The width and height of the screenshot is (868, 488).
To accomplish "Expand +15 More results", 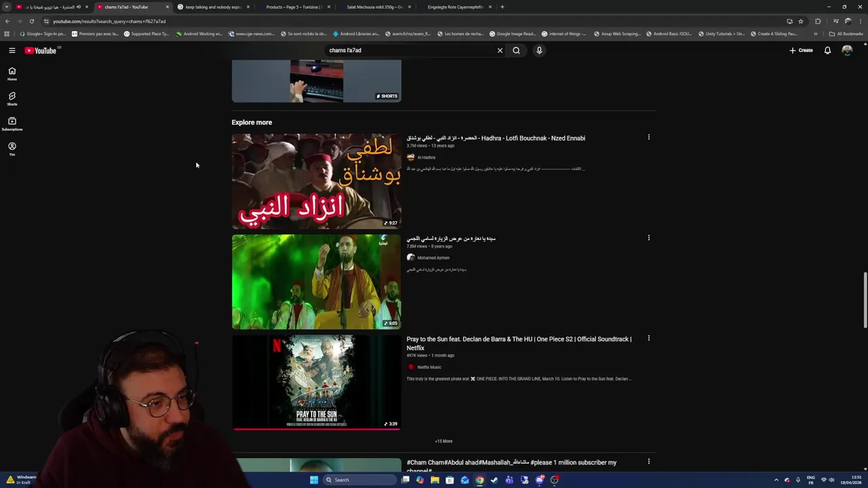I will click(443, 441).
